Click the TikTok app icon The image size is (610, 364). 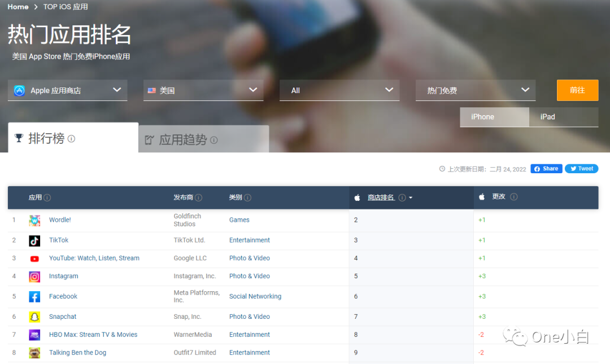[x=34, y=240]
